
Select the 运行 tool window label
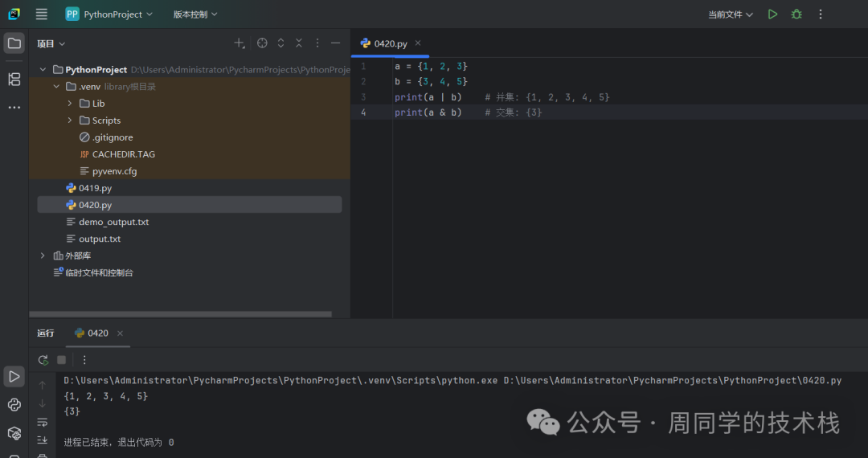[x=45, y=333]
